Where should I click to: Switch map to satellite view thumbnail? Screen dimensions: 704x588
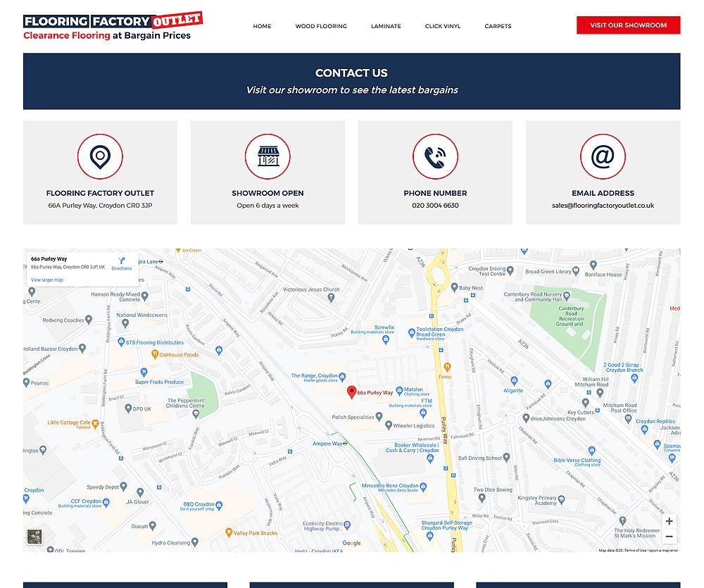pos(34,537)
